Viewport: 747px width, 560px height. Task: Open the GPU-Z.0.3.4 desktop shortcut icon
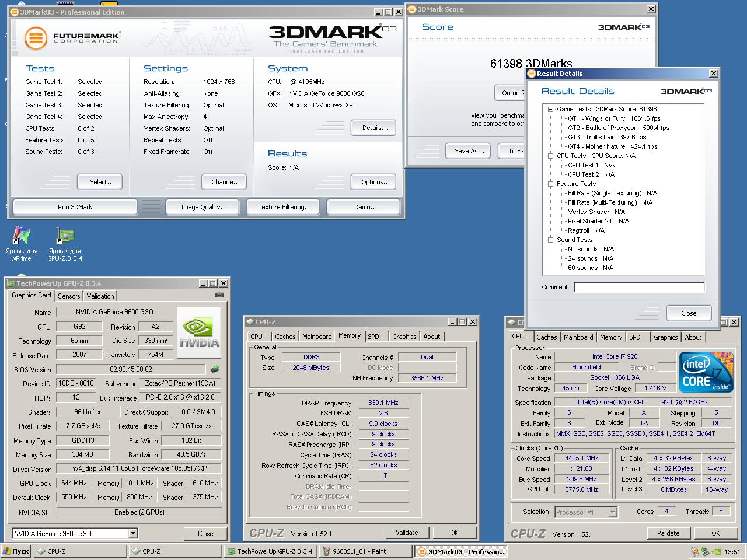point(65,236)
